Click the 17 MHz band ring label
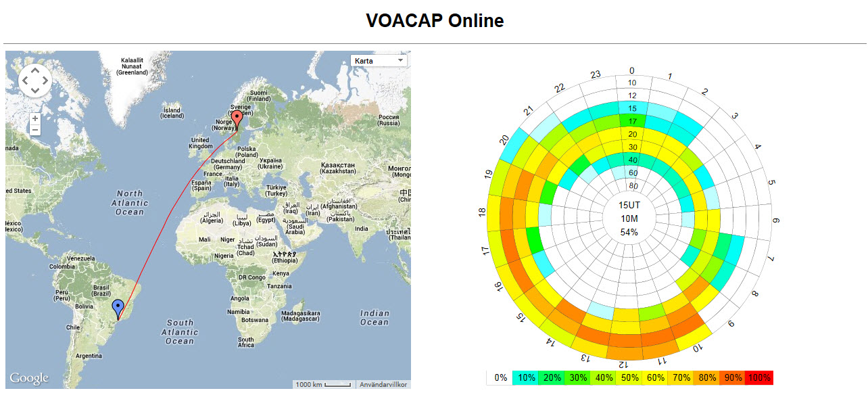The width and height of the screenshot is (868, 395). [632, 121]
